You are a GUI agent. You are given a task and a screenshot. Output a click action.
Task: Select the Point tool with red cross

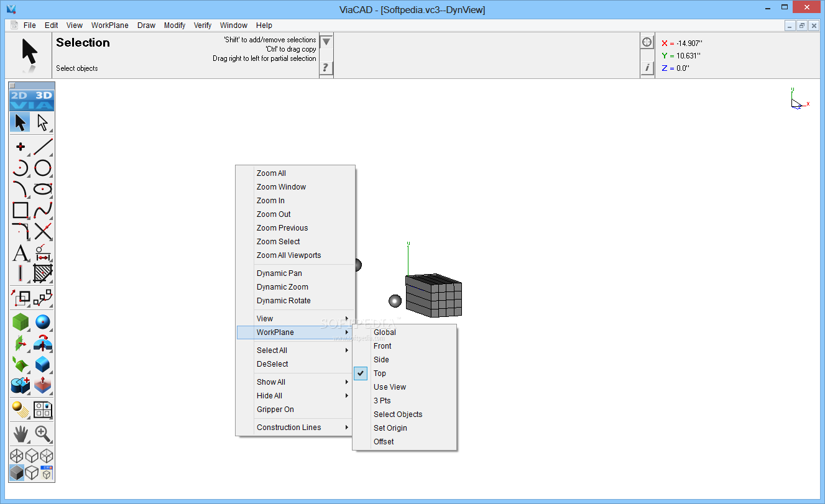[21, 147]
